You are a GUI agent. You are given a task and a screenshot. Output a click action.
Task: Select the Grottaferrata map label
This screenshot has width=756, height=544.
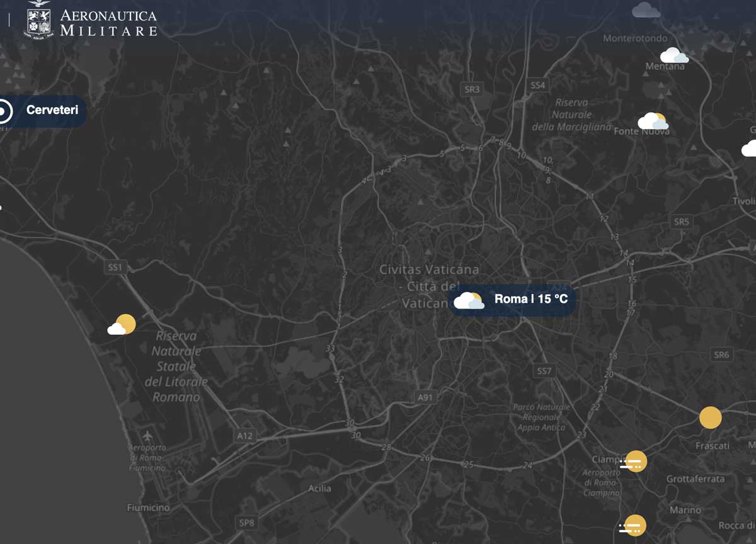[x=696, y=479]
